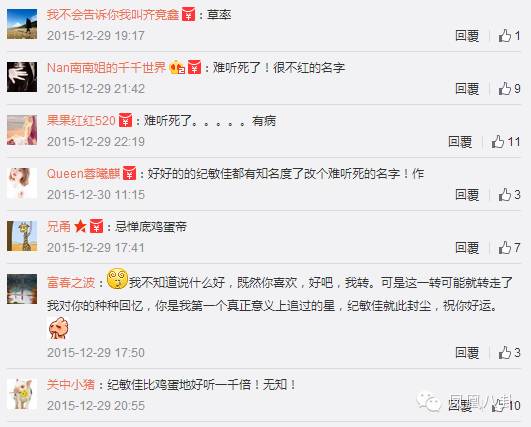Viewport: 531px width, 427px height.
Task: Click the dizzy emoji in 富春之波's comment
Action: tap(117, 279)
